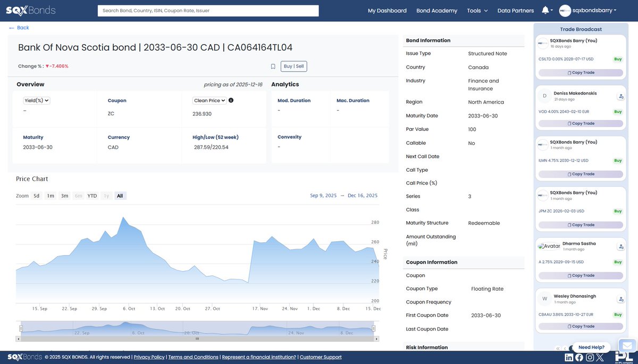This screenshot has height=364, width=638.
Task: Set chart zoom to All
Action: (x=120, y=196)
